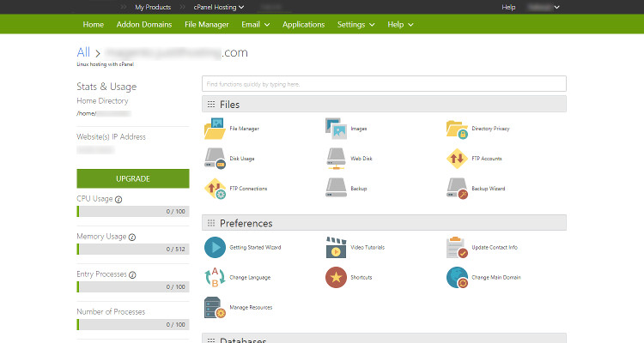The height and width of the screenshot is (343, 644).
Task: Click the Backup Wizard text label
Action: coord(489,189)
